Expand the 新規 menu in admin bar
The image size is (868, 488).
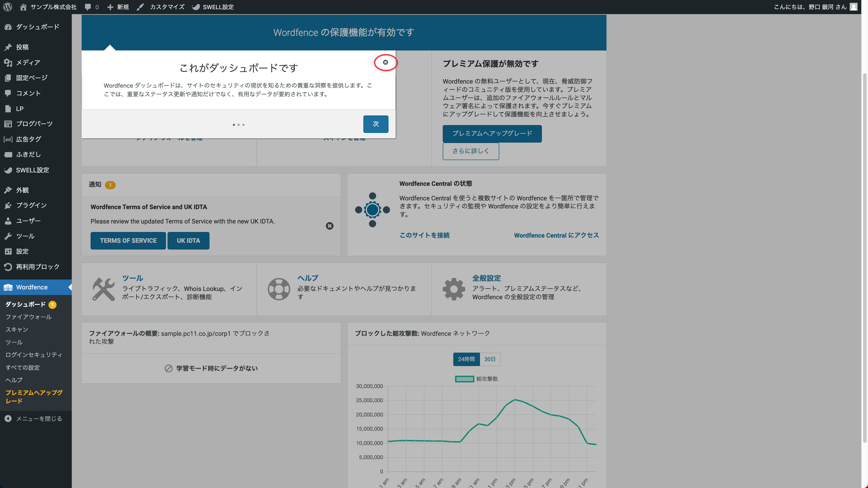[x=118, y=7]
